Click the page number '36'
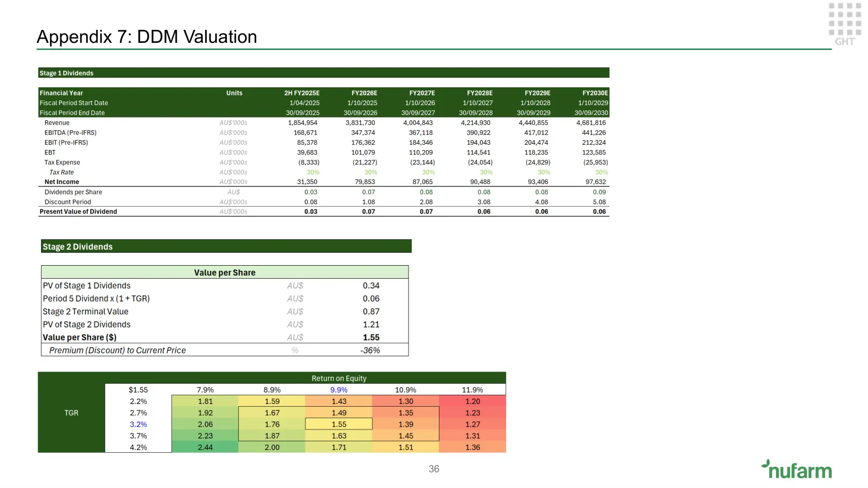 click(434, 469)
